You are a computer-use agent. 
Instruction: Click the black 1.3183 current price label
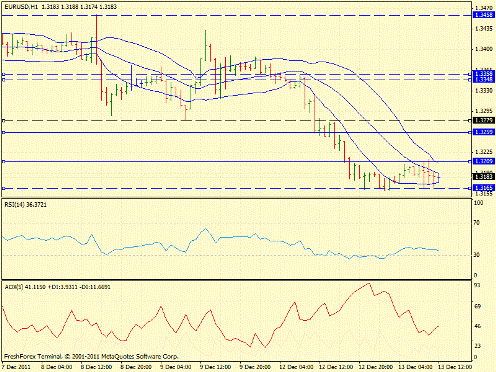(x=484, y=176)
